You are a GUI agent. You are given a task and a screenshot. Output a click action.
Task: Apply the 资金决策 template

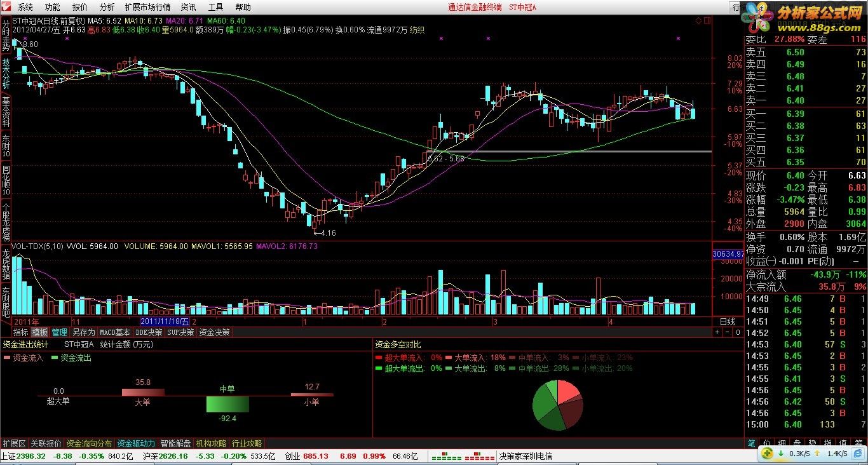[x=214, y=332]
